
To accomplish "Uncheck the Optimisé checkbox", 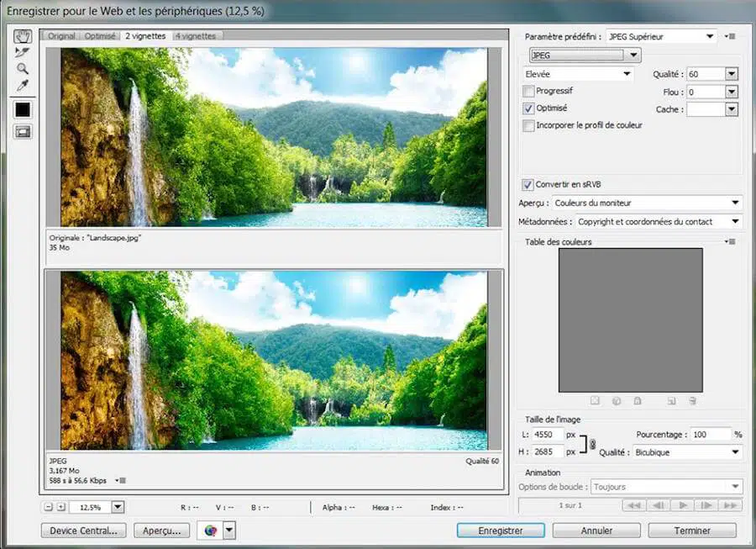I will (x=528, y=108).
